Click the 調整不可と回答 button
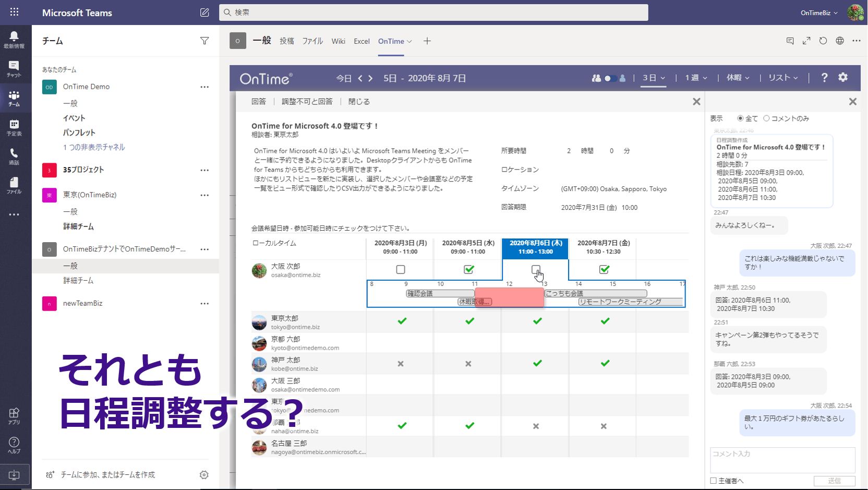This screenshot has width=868, height=490. click(x=307, y=101)
